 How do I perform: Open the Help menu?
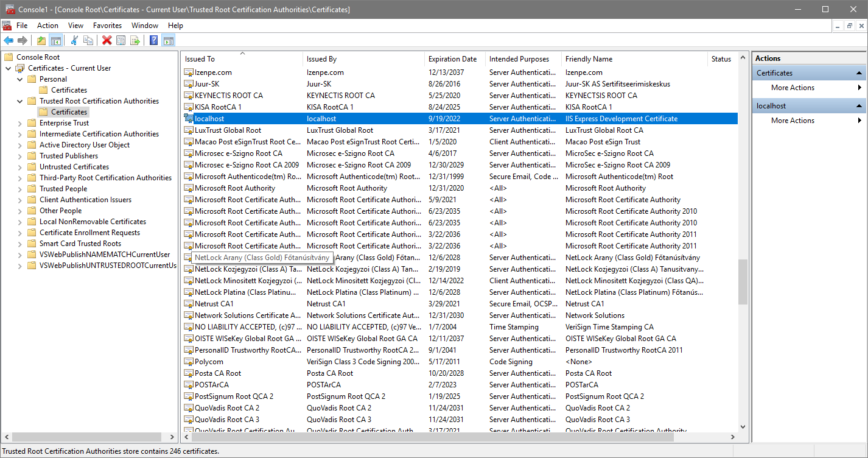(175, 26)
